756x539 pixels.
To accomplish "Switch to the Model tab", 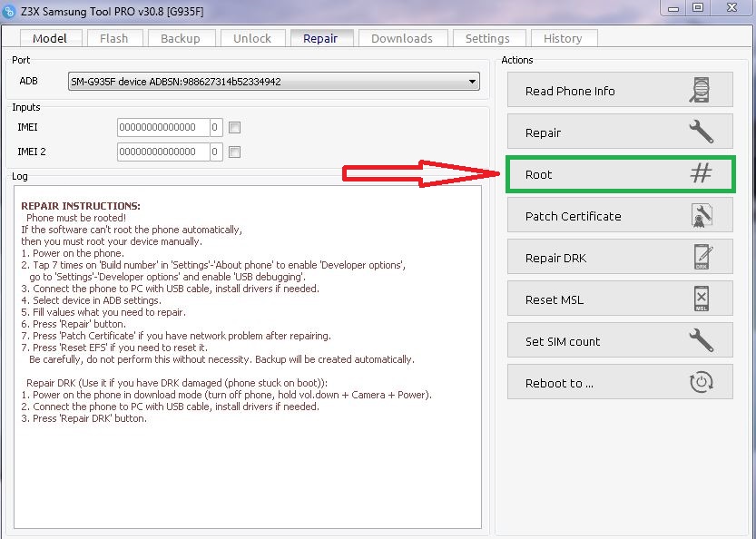I will click(x=50, y=39).
